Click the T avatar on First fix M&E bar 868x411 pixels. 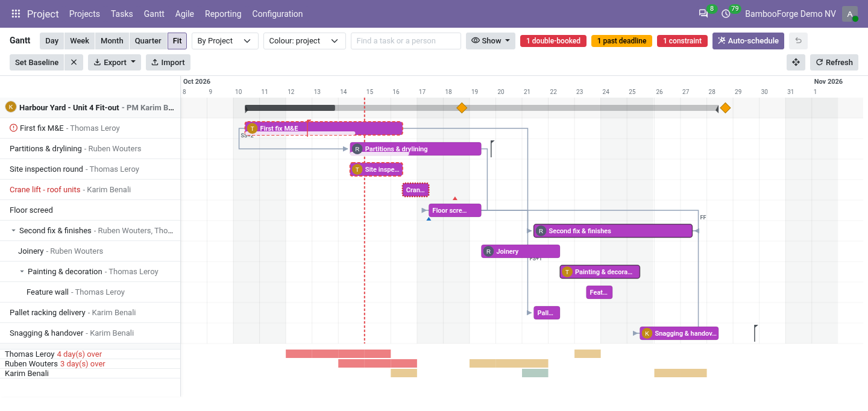(x=253, y=128)
